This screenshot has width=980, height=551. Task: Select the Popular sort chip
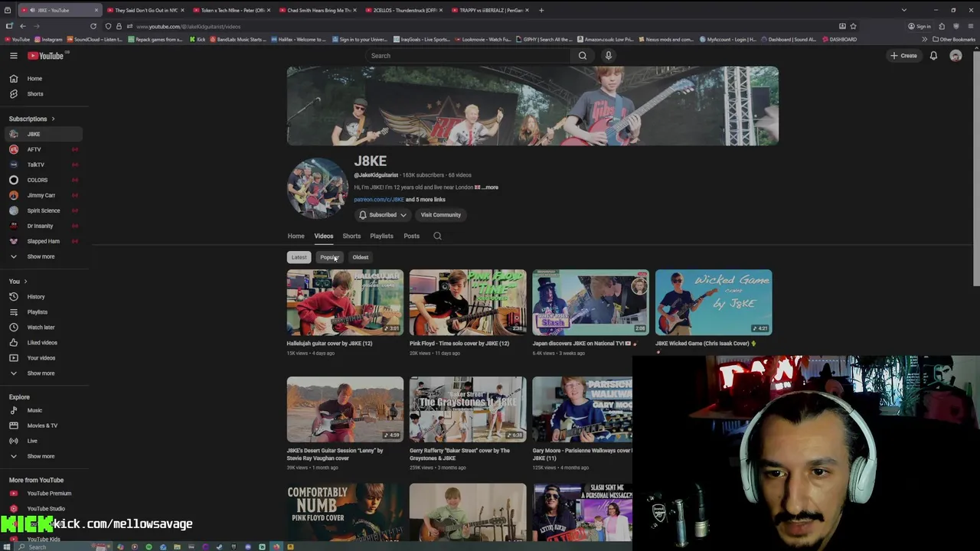pyautogui.click(x=329, y=257)
